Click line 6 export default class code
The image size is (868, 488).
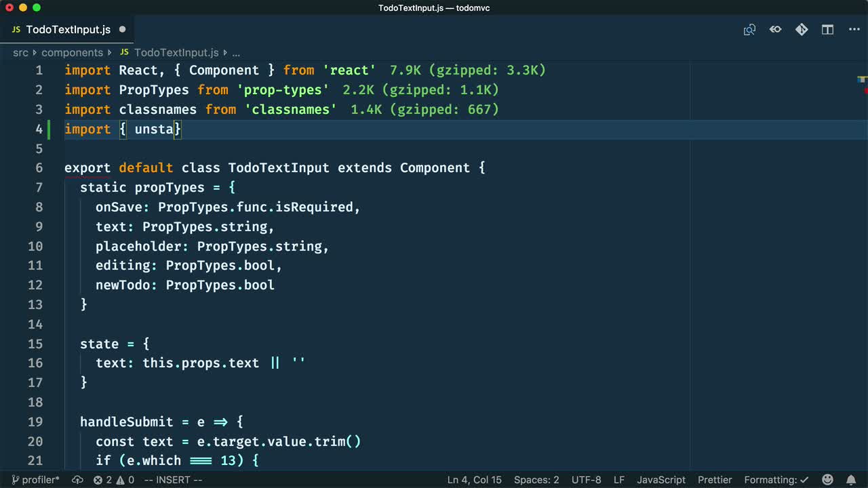point(275,168)
